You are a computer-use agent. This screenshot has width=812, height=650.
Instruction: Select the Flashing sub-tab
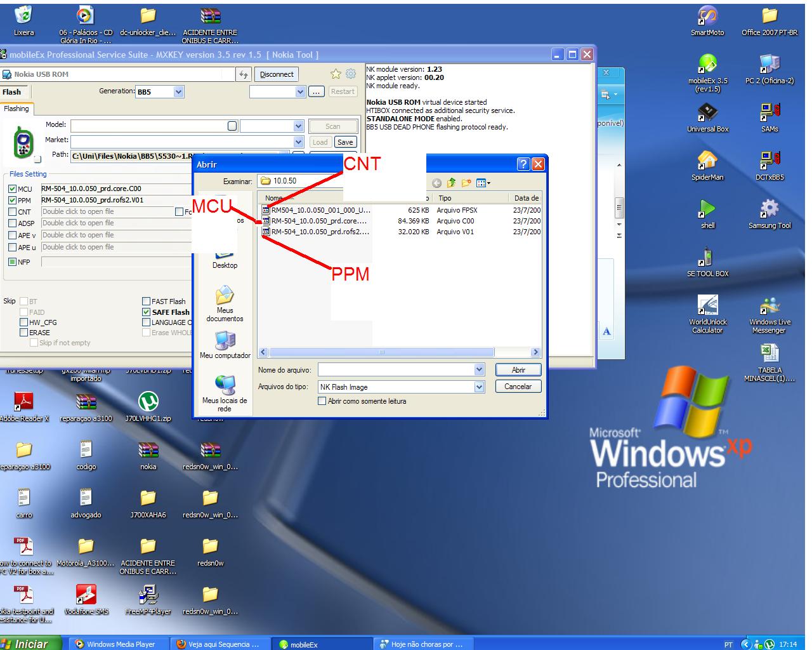click(x=16, y=109)
